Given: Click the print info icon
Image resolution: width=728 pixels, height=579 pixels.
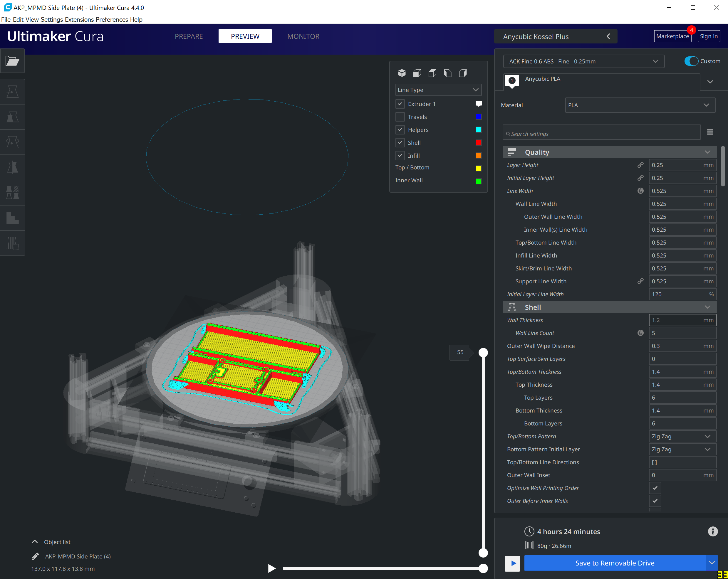Looking at the screenshot, I should pyautogui.click(x=712, y=531).
